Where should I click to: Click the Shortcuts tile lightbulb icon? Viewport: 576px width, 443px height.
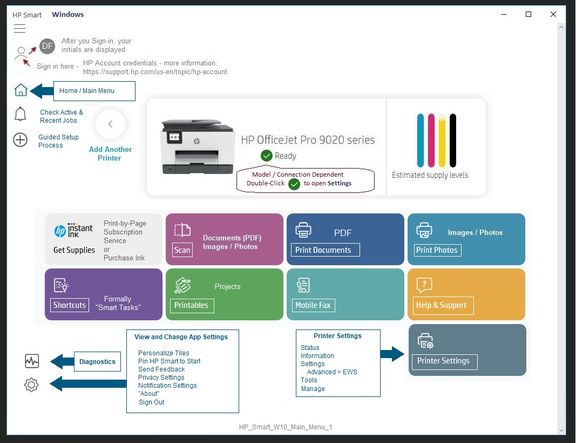61,285
